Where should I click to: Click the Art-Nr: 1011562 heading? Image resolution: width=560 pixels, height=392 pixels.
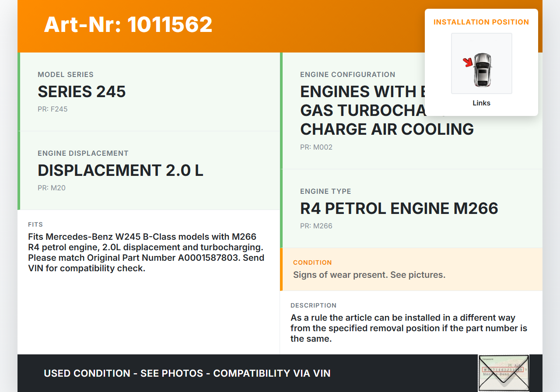point(128,24)
